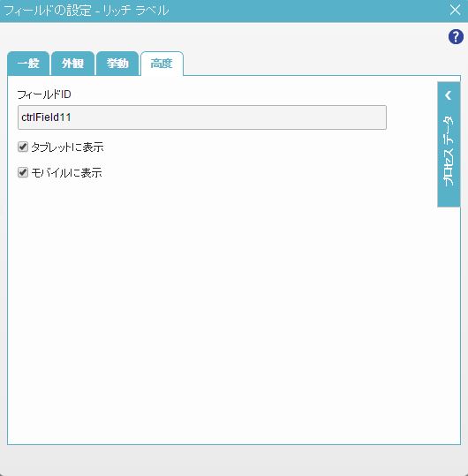Toggle the mobile display checkmark box
Image resolution: width=468 pixels, height=476 pixels.
[23, 172]
